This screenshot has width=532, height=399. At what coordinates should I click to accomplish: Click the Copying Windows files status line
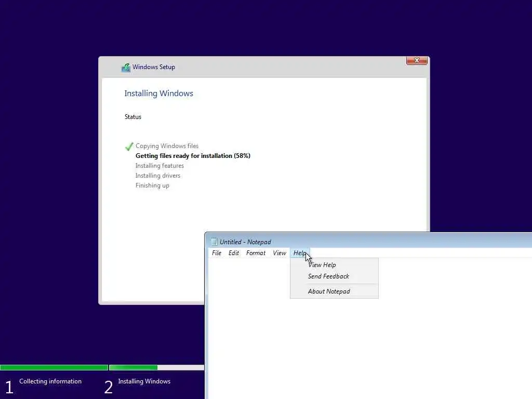click(x=167, y=146)
